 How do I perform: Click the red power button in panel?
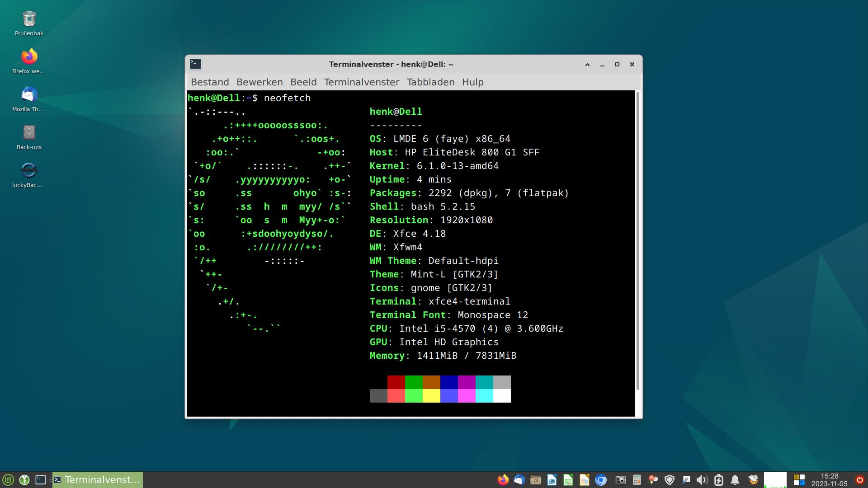click(860, 480)
